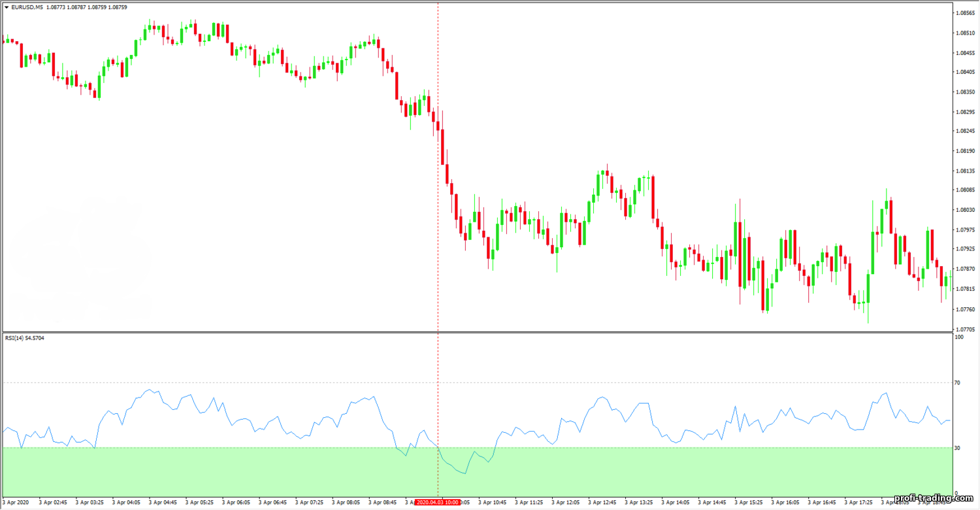
Task: Click the 3 Apr 15:25 time label
Action: click(x=750, y=503)
